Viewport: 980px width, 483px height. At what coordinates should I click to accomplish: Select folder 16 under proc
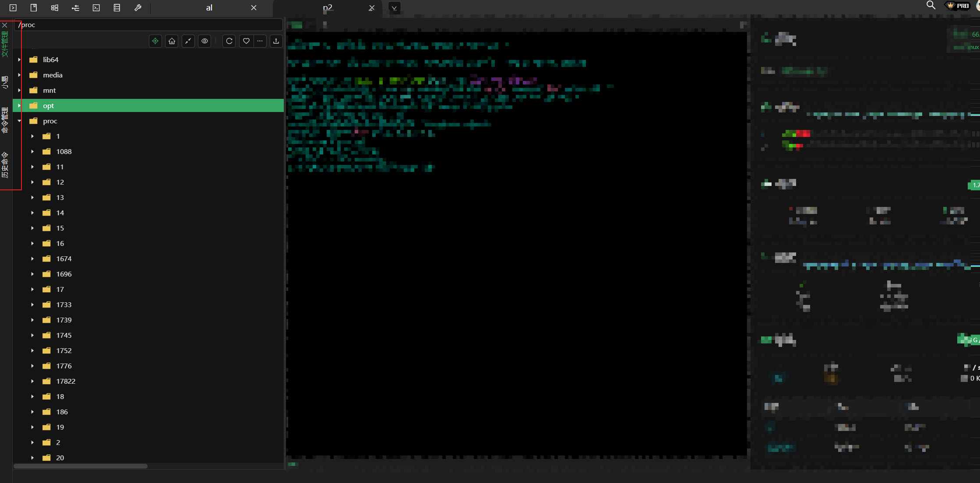(60, 243)
